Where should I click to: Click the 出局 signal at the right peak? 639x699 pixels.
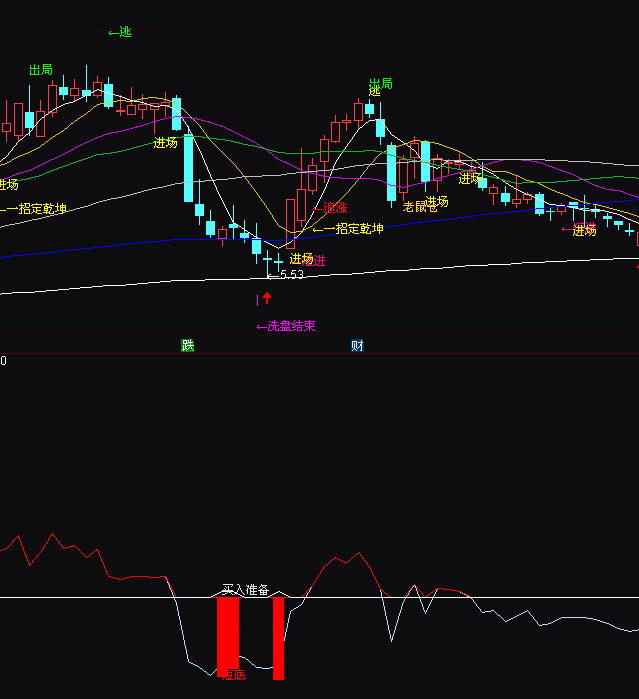pos(380,84)
